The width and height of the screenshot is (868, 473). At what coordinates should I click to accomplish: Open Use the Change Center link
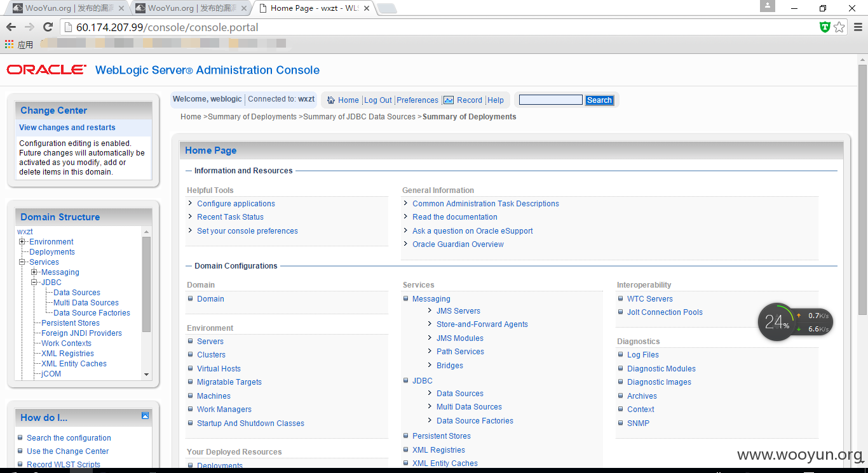68,451
